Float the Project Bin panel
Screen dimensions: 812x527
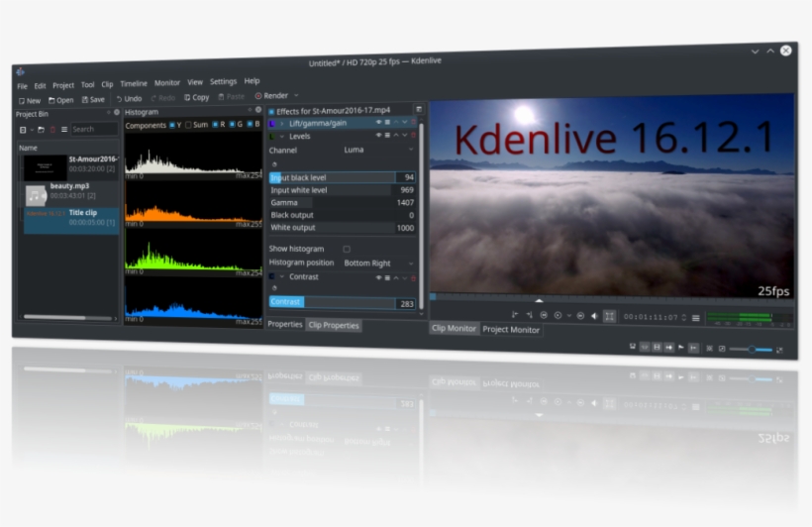coord(109,113)
